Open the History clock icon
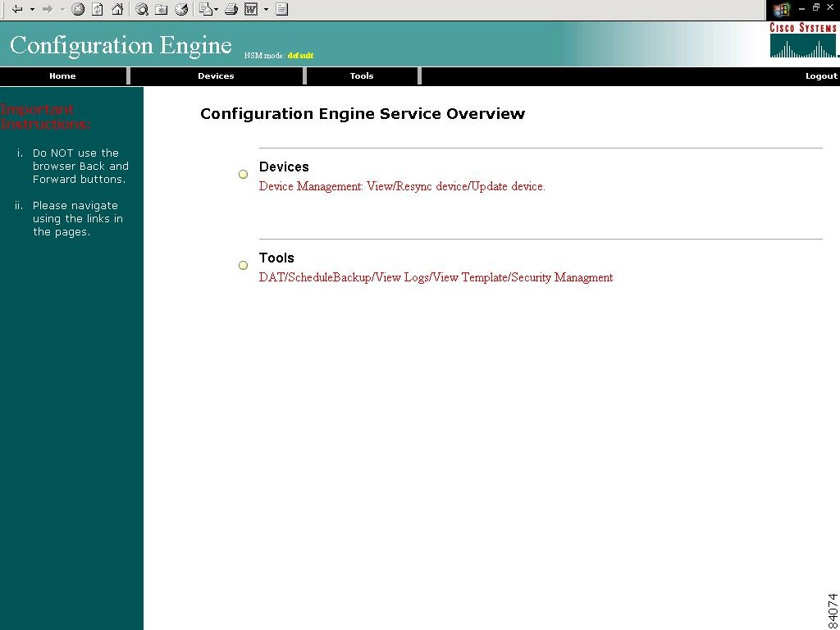 (181, 9)
